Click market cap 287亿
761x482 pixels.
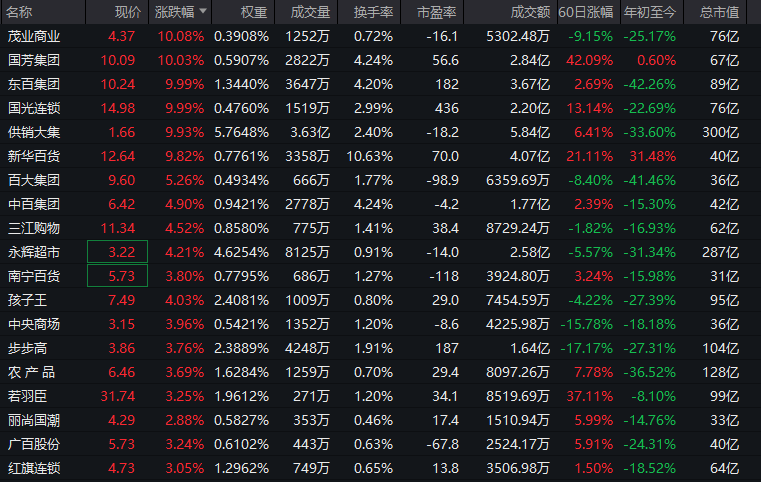721,252
